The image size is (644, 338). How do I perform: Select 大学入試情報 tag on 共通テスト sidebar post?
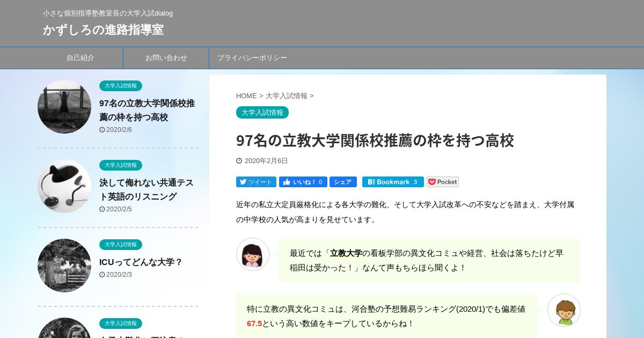click(x=121, y=165)
